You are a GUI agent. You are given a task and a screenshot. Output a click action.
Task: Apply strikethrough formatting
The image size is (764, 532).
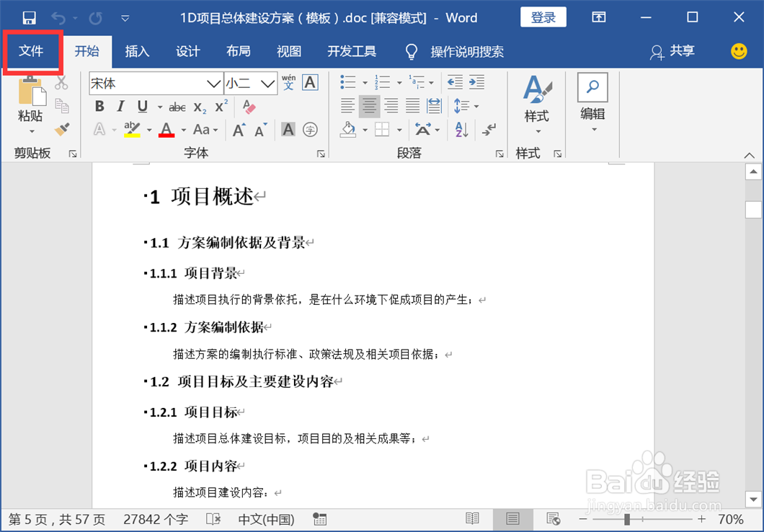[x=177, y=106]
